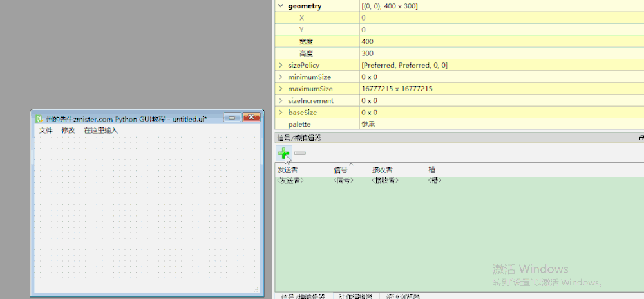Screen dimensions: 644x299
Task: Click the X value field under geometry
Action: [x=502, y=18]
